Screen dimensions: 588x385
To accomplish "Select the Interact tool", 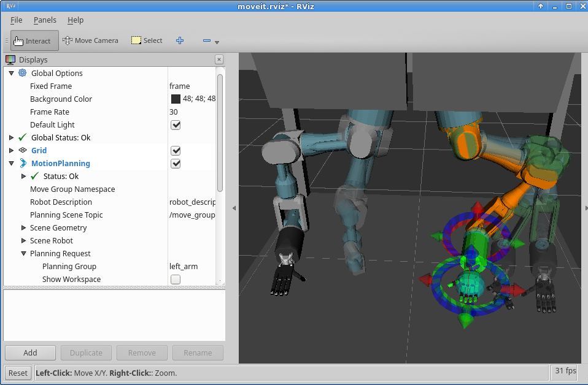I will 34,40.
